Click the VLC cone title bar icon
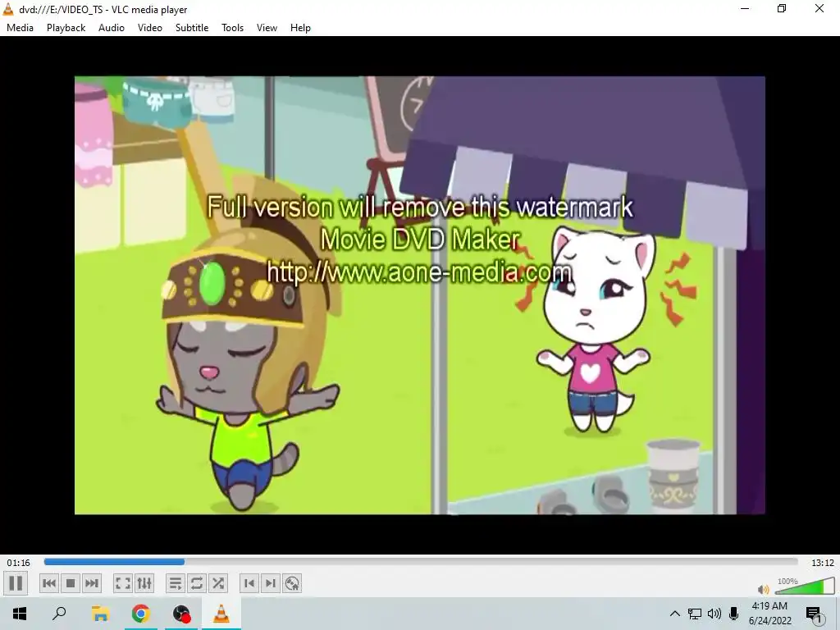840x630 pixels. (x=8, y=9)
